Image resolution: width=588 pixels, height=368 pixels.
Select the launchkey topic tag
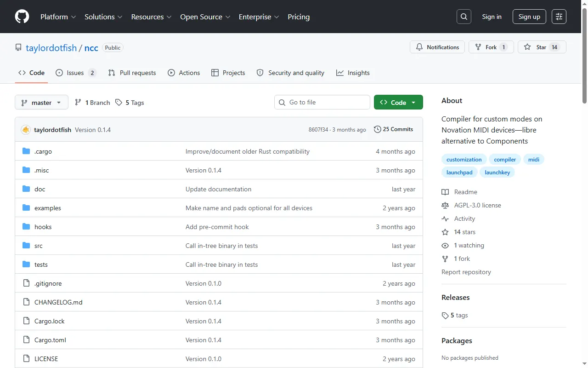[498, 172]
